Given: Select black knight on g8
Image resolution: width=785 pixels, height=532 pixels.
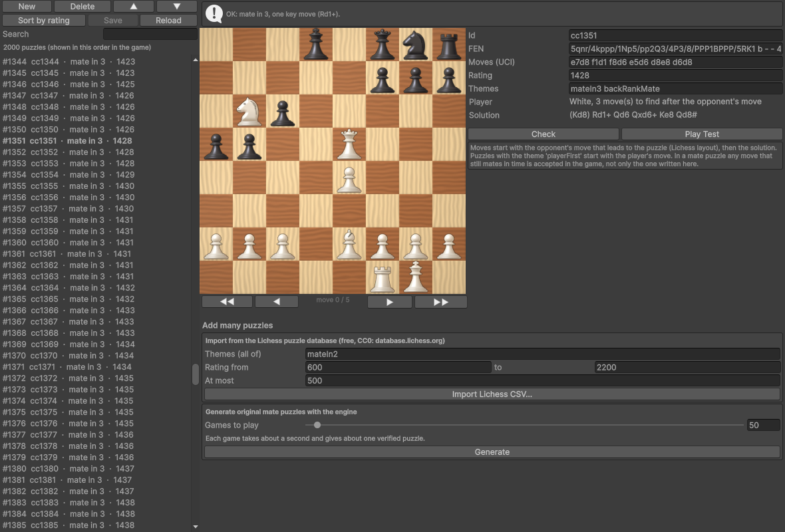Looking at the screenshot, I should pos(416,45).
